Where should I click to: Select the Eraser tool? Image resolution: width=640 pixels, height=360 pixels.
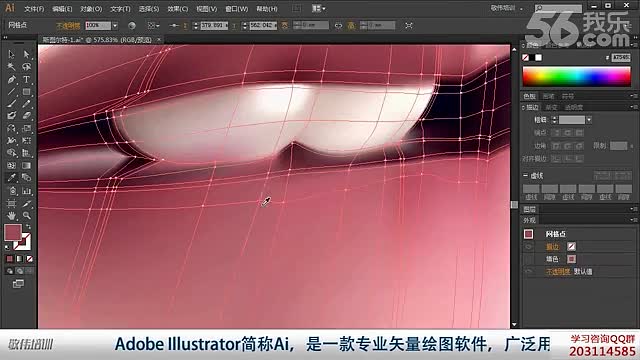pyautogui.click(x=27, y=116)
